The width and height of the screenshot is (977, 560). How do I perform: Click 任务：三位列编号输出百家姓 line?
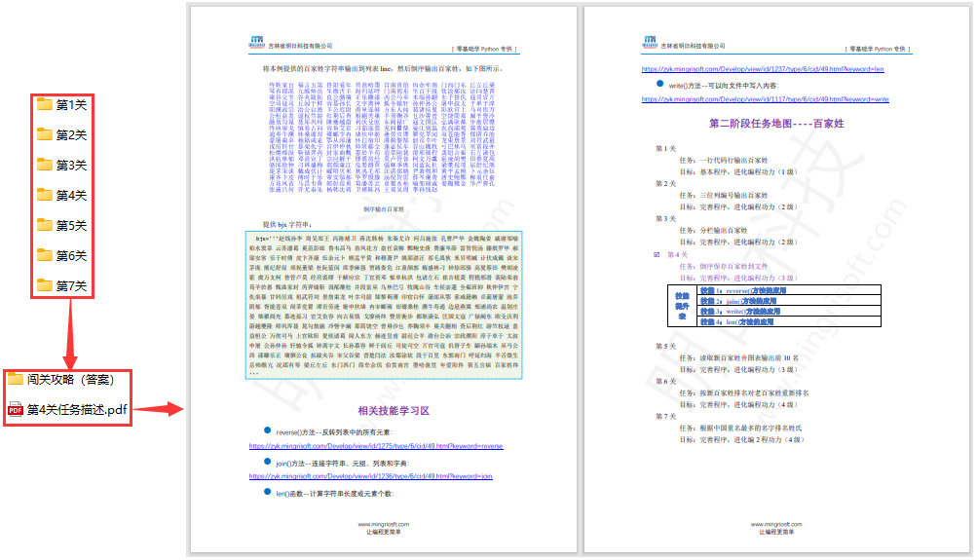(x=724, y=195)
